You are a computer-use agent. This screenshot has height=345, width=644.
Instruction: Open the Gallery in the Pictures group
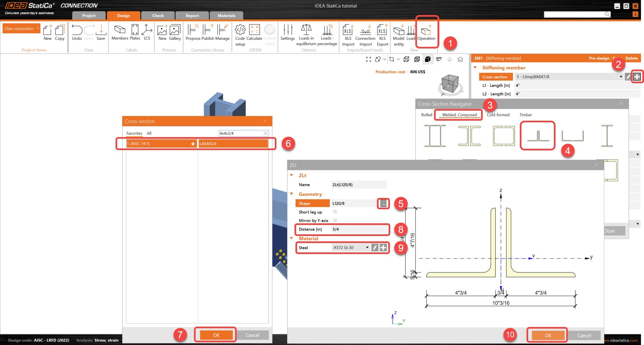[175, 32]
